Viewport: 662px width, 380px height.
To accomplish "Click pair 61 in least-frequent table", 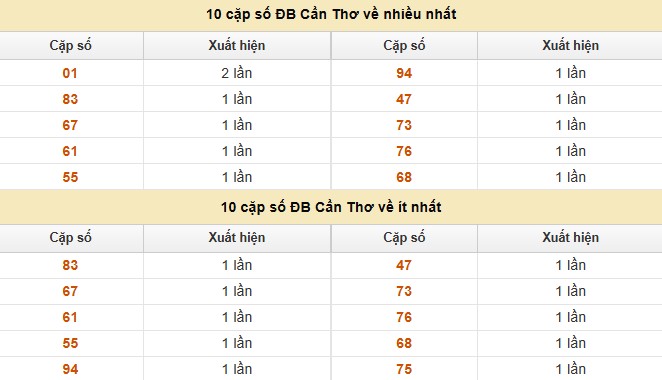I will coord(70,317).
